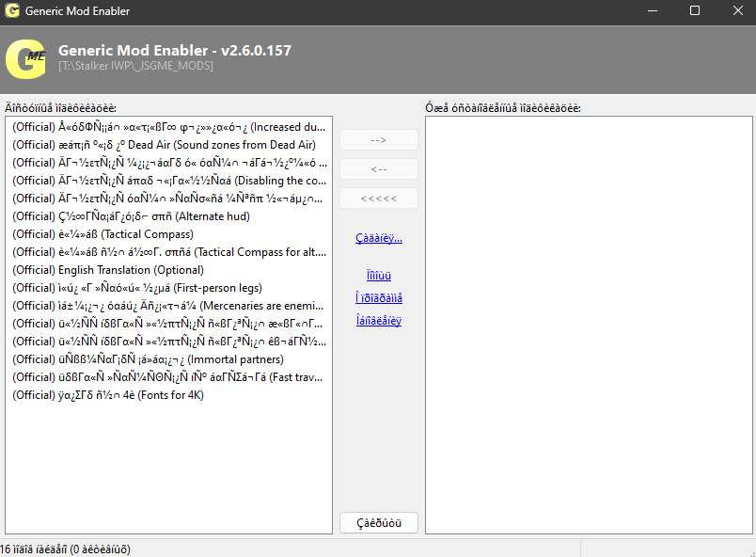Click the '<<<<<' disable all button
The height and width of the screenshot is (557, 756).
(379, 199)
